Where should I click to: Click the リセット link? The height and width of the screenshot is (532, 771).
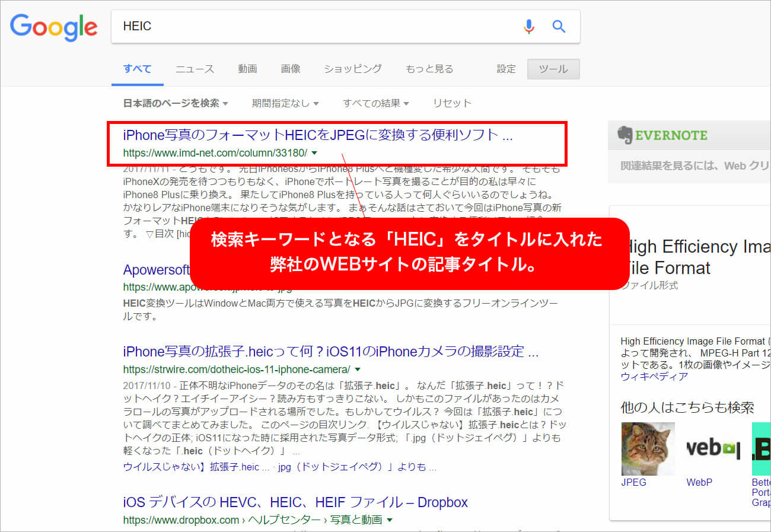click(452, 103)
